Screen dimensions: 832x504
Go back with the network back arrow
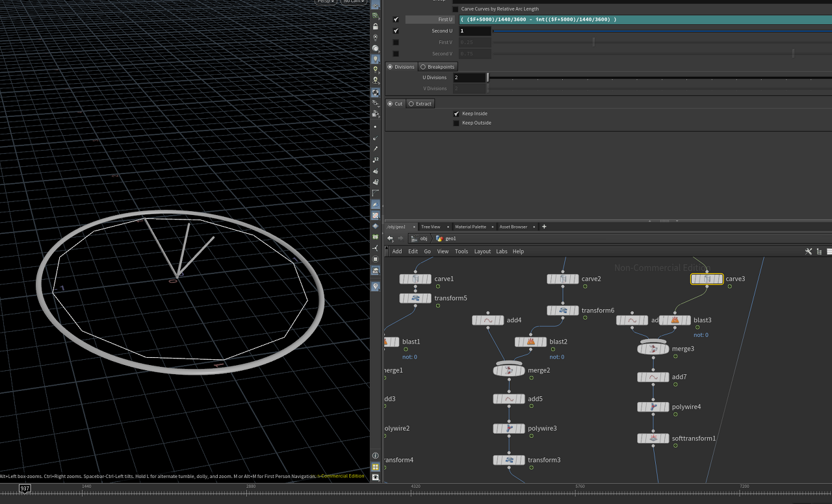pos(390,238)
